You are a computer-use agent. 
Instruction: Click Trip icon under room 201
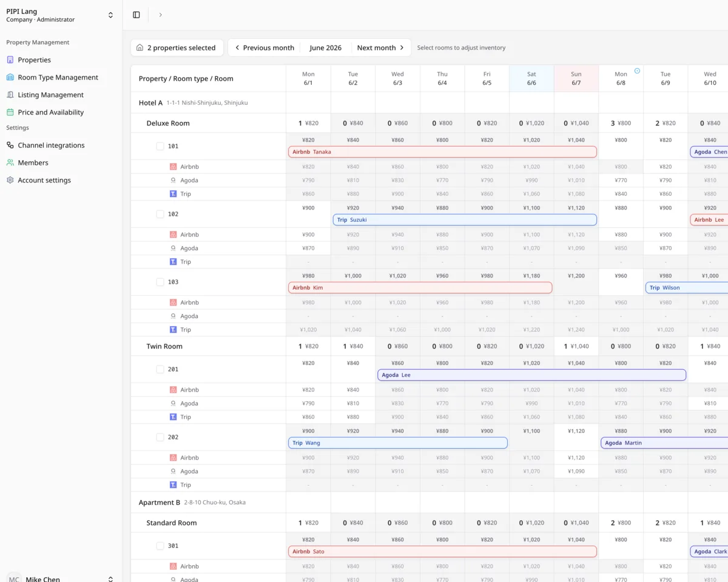coord(173,417)
